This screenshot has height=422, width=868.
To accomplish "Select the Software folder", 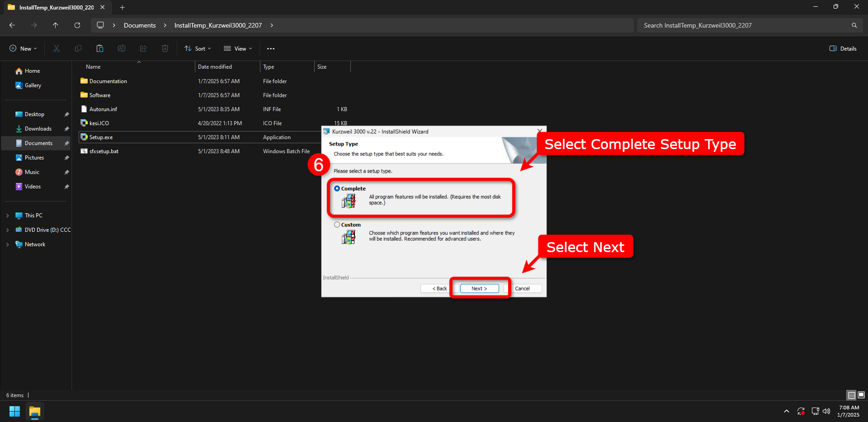I will (x=100, y=95).
